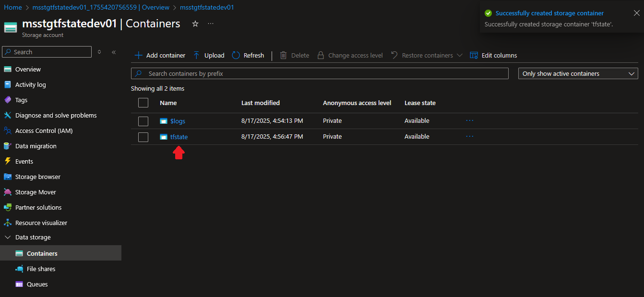Click the Access Control IAM icon
The height and width of the screenshot is (297, 644).
tap(8, 131)
